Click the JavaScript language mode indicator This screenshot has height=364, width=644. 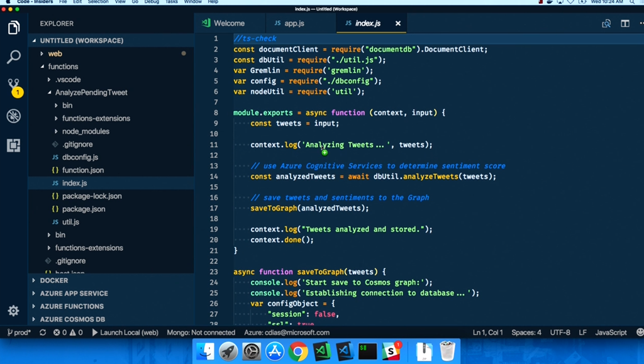pos(611,333)
